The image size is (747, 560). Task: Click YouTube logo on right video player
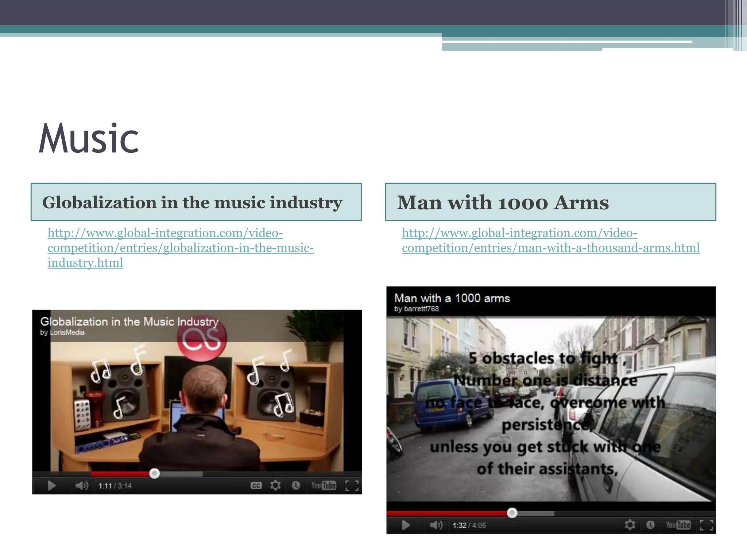678,525
